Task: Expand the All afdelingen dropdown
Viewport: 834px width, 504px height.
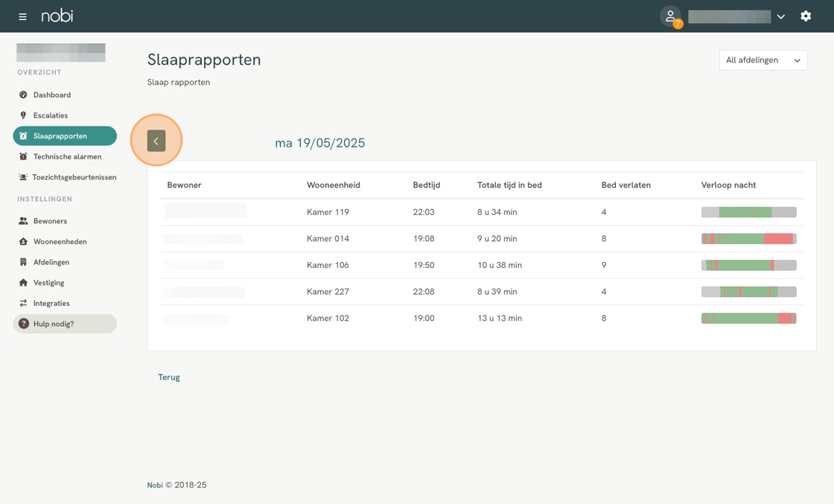Action: pos(763,60)
